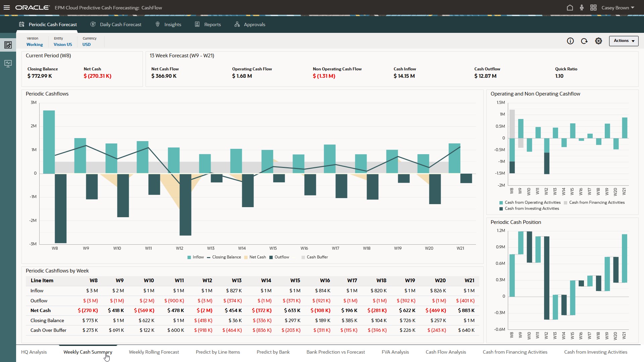Open the dashboard Settings gear

point(599,41)
